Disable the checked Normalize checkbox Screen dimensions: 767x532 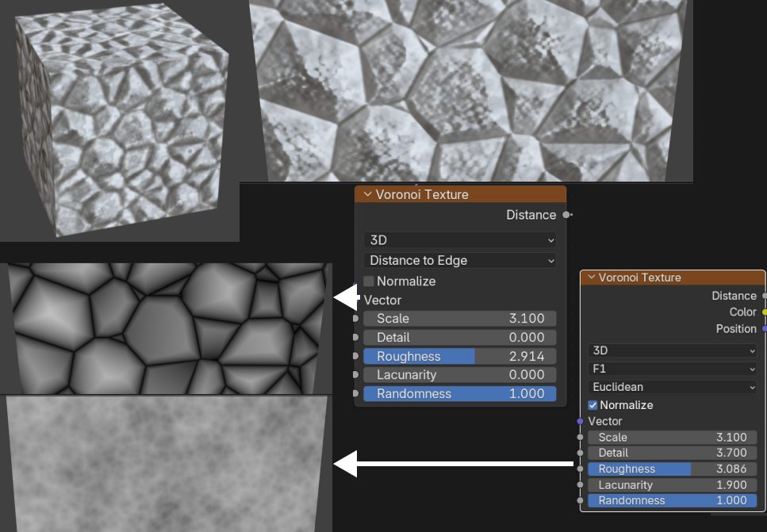click(593, 405)
